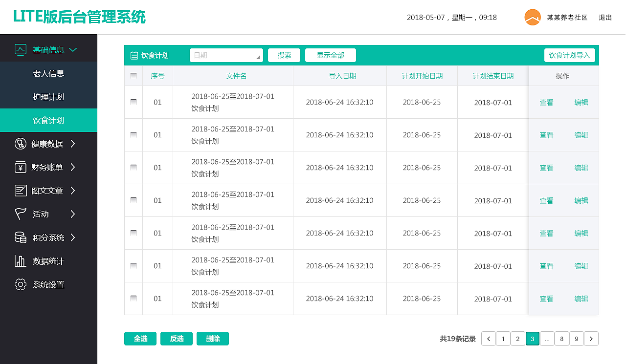Click the orange community avatar icon
This screenshot has height=364, width=626.
coord(533,18)
